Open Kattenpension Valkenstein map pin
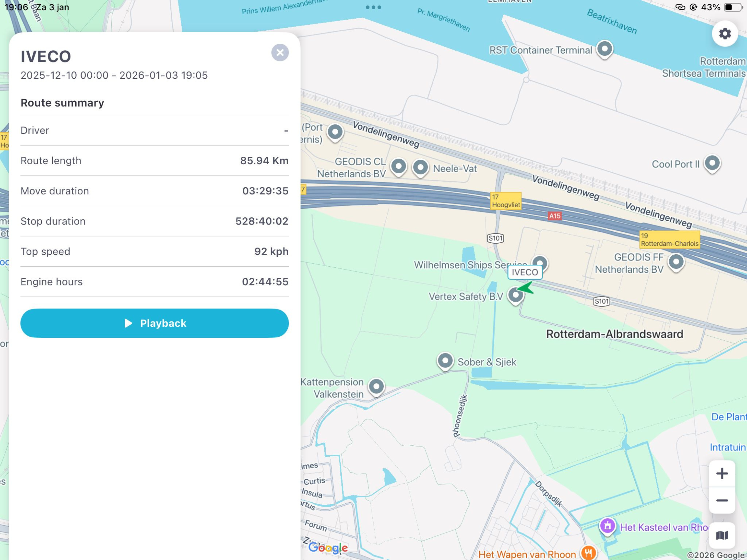The width and height of the screenshot is (747, 560). click(376, 387)
